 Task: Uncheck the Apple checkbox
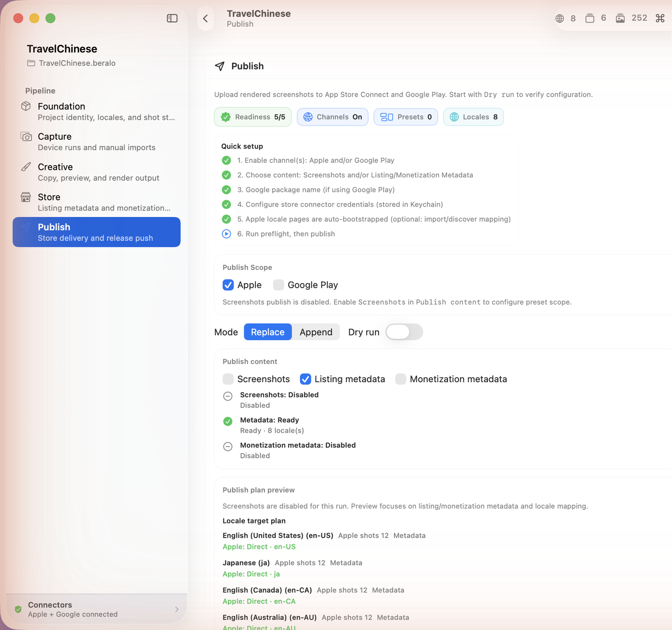coord(228,285)
